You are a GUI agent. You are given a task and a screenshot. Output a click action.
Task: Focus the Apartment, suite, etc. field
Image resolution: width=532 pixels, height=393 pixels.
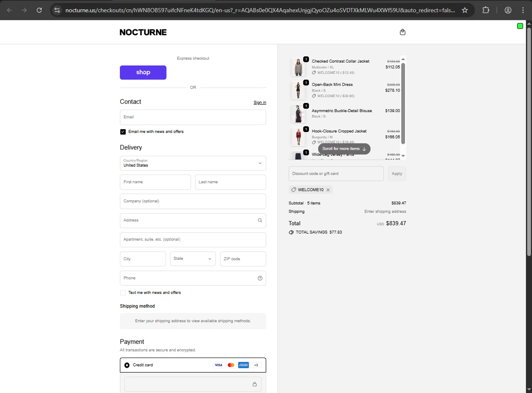click(193, 240)
